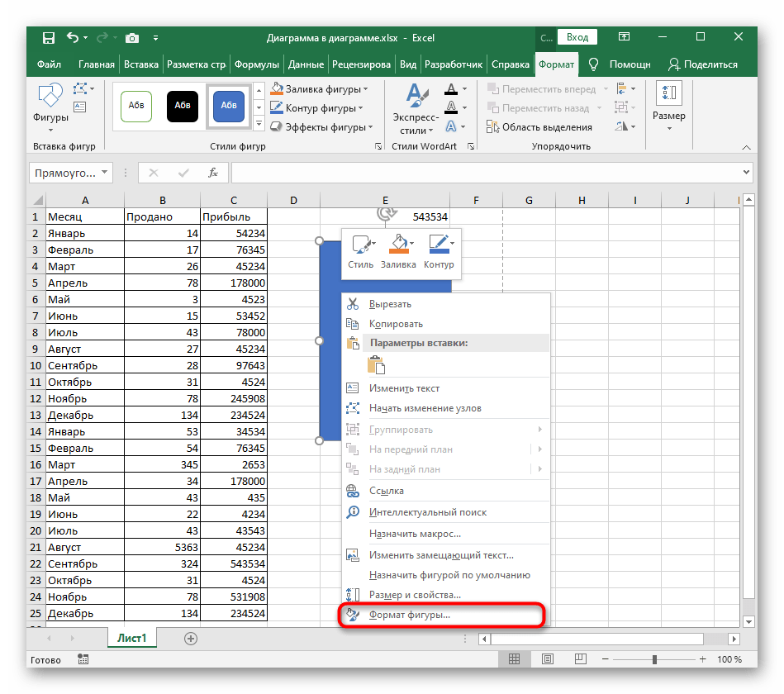Screen dimensions: 784x694
Task: Switch to Normal grid view in status bar
Action: point(514,659)
